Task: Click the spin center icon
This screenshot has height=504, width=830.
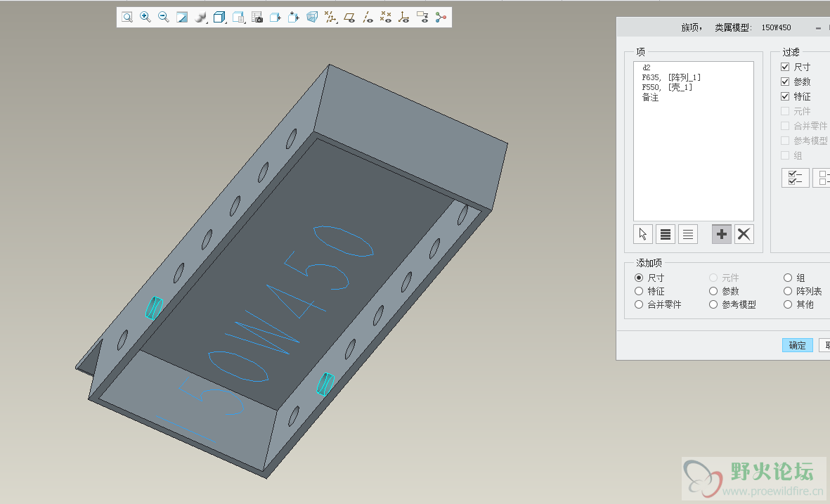Action: pos(441,18)
